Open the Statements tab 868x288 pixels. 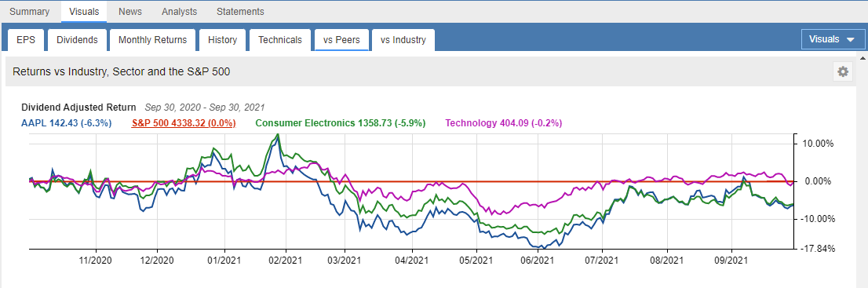[x=240, y=11]
